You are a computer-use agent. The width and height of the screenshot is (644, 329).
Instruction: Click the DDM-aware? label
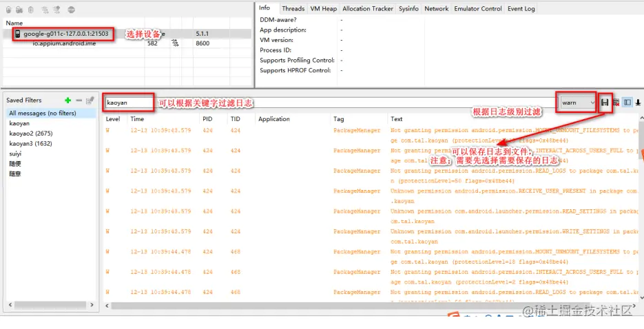pyautogui.click(x=278, y=20)
